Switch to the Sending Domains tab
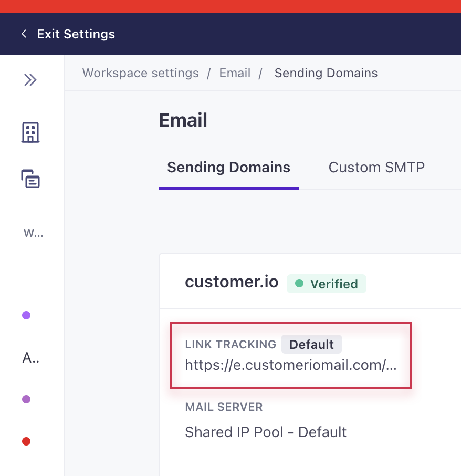The image size is (461, 476). tap(228, 168)
